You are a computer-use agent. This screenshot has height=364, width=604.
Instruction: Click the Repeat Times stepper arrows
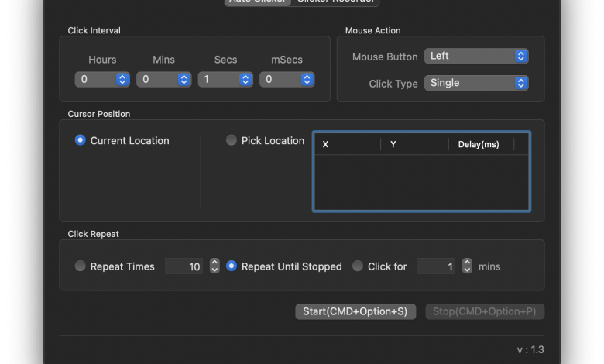(x=214, y=266)
